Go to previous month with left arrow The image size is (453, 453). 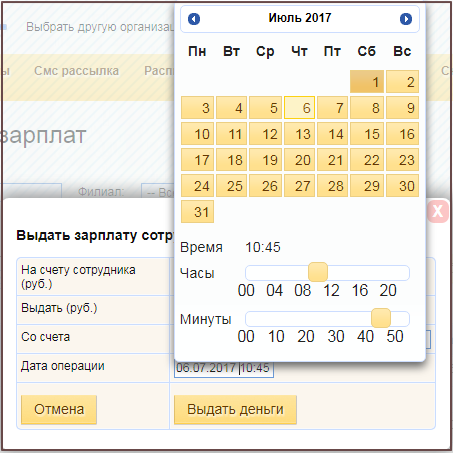click(x=194, y=19)
